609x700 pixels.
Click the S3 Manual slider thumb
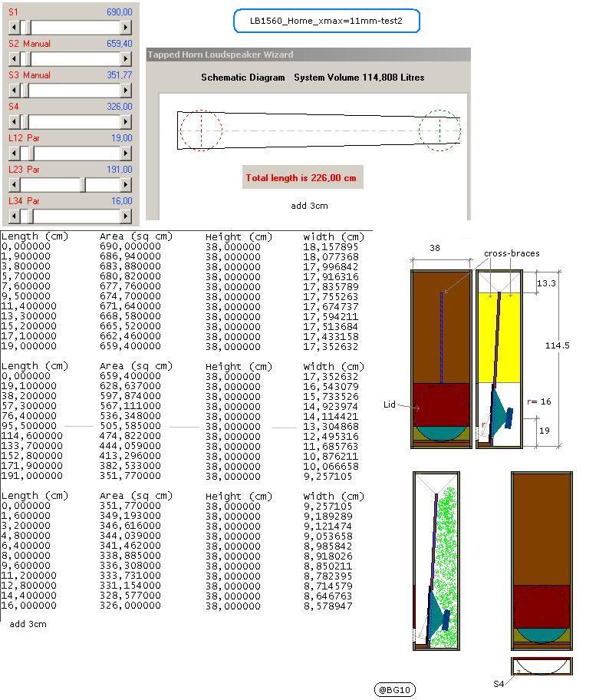click(26, 91)
